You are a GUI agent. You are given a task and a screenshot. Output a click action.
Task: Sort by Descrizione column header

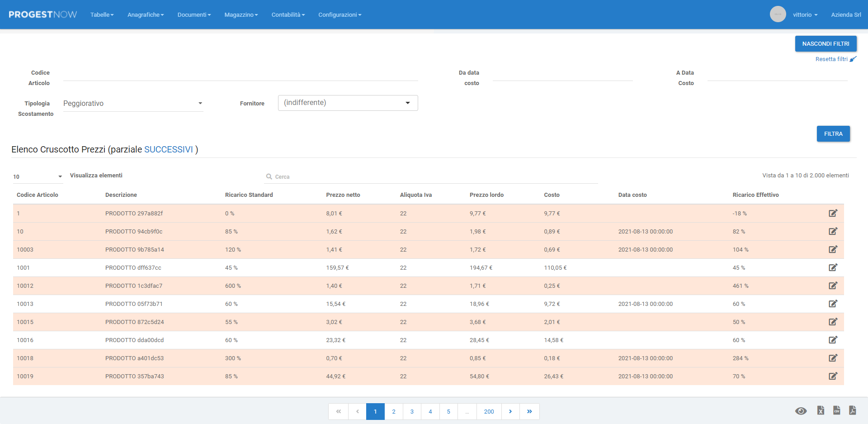pyautogui.click(x=121, y=195)
